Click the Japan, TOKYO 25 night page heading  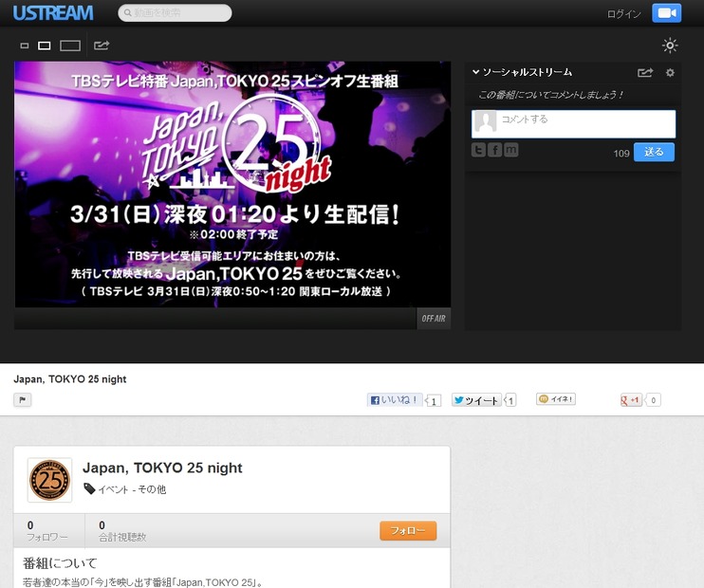coord(70,379)
